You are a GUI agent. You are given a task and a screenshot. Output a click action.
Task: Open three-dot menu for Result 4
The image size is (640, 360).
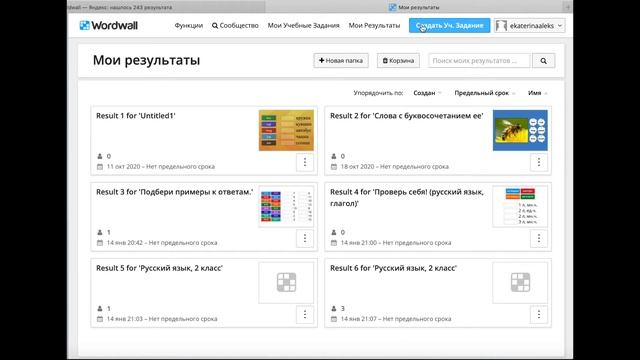point(539,238)
